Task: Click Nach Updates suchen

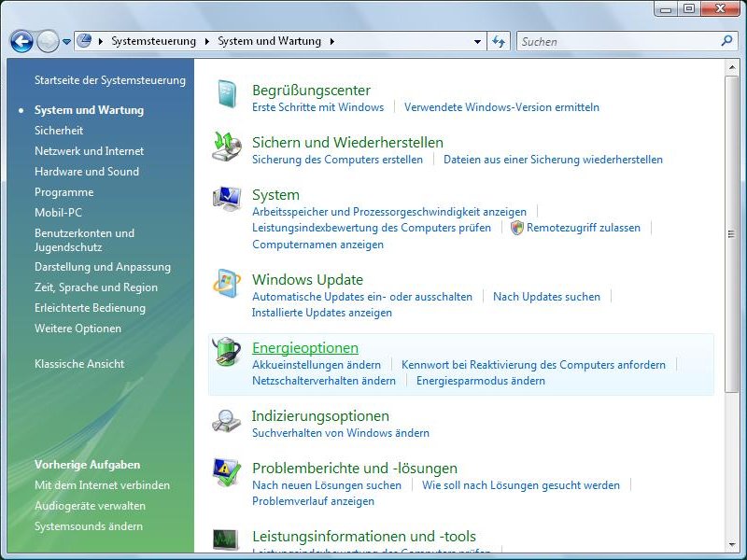Action: click(x=546, y=297)
